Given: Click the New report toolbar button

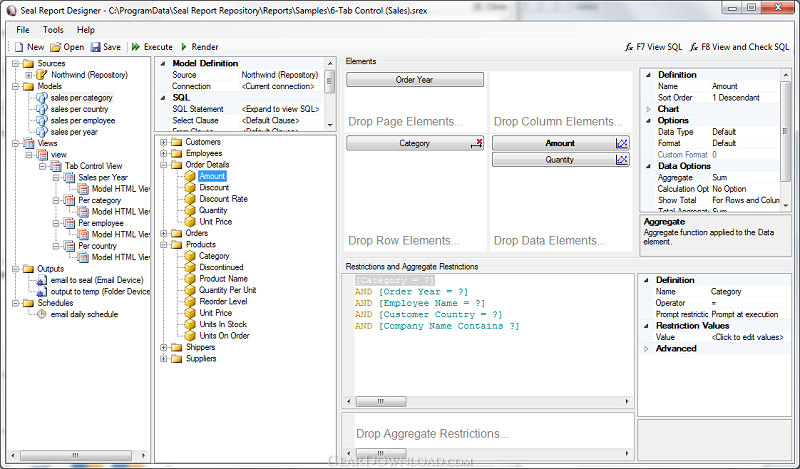Looking at the screenshot, I should [x=29, y=47].
